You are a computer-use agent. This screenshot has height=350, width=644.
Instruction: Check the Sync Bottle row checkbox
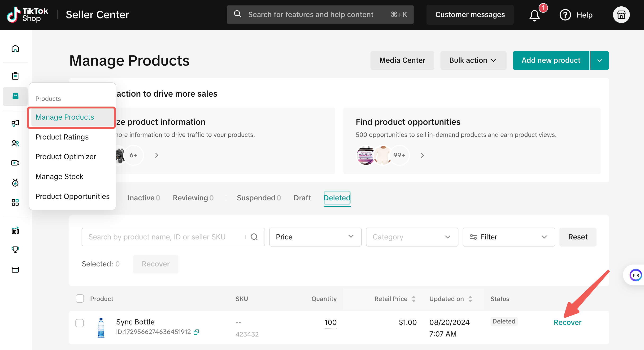click(80, 323)
